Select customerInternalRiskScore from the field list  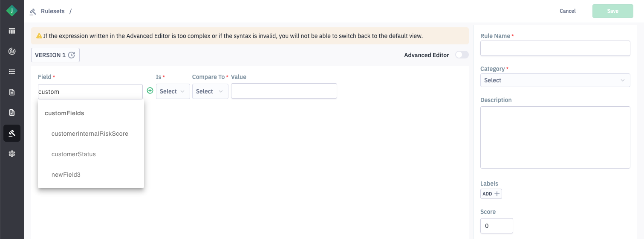[90, 134]
